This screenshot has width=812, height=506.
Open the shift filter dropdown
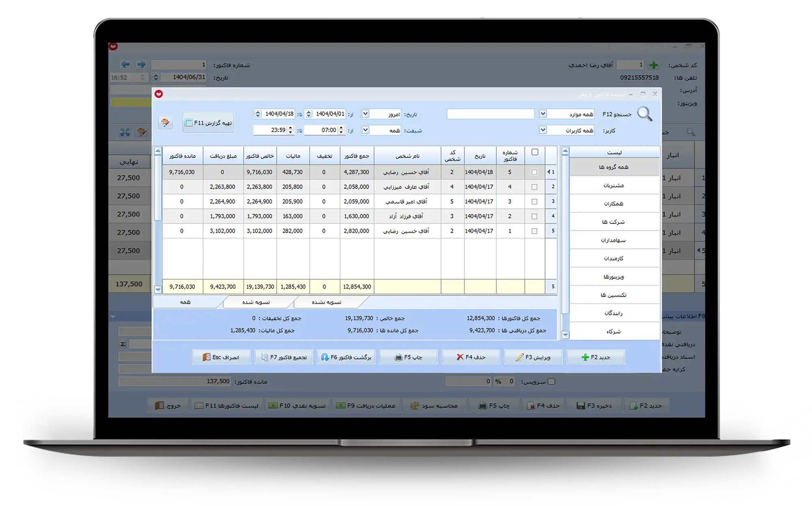point(365,130)
